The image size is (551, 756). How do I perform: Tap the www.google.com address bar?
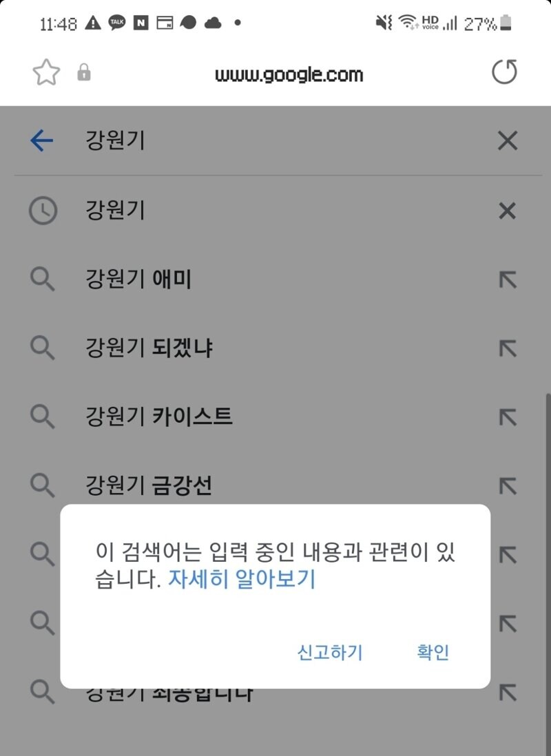(289, 74)
